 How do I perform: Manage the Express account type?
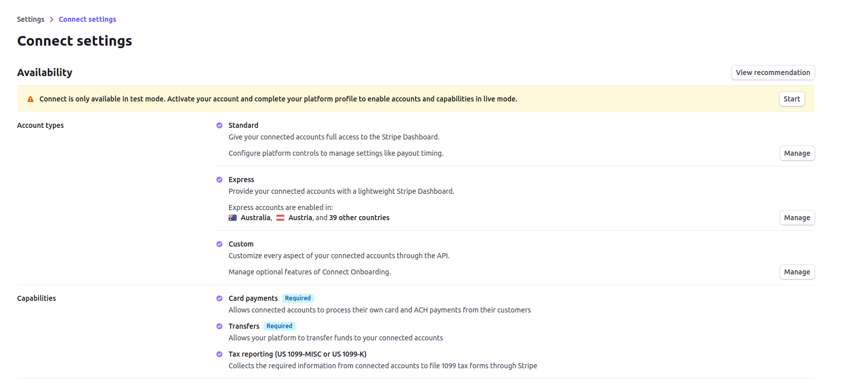(796, 218)
